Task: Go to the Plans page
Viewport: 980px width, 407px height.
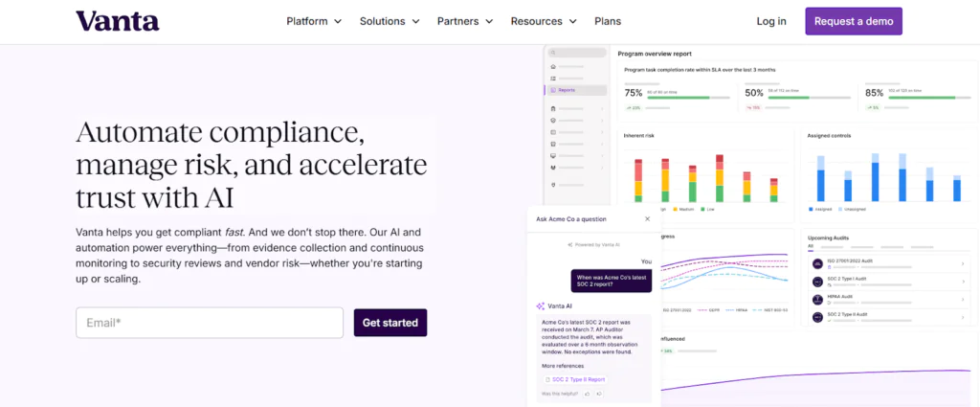Action: 608,21
